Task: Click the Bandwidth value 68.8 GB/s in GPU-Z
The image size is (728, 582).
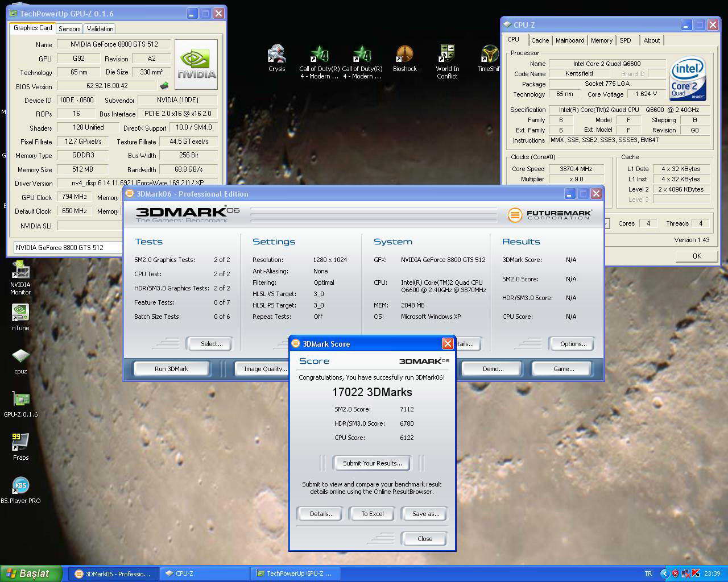Action: [x=188, y=169]
